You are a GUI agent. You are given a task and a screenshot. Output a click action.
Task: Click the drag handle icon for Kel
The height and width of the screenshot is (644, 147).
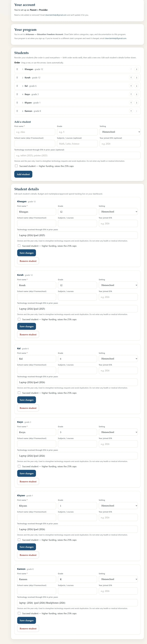tap(17, 86)
